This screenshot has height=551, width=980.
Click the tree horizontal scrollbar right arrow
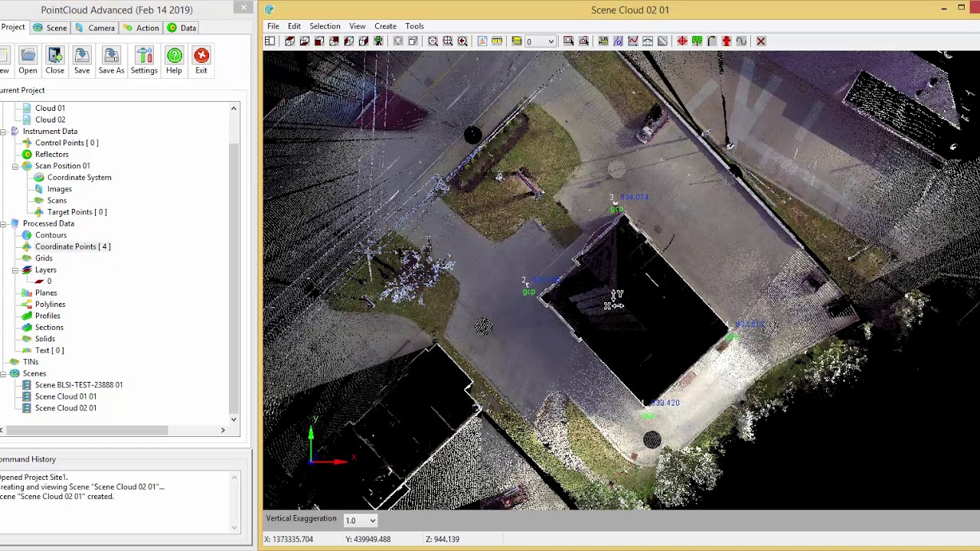[x=223, y=430]
